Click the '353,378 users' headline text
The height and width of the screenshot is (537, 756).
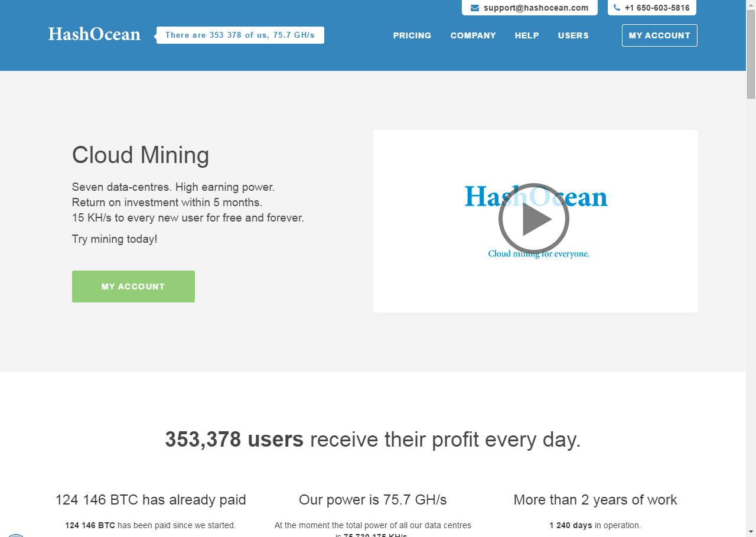pyautogui.click(x=234, y=440)
